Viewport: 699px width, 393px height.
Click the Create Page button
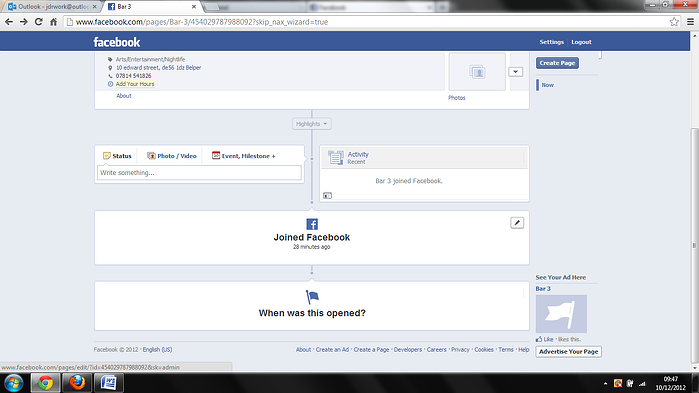(557, 63)
